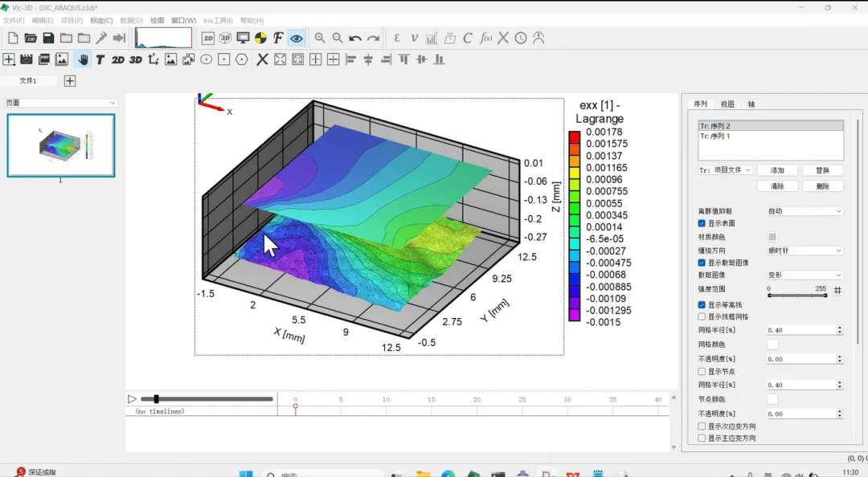Open the 散斑图像 dropdown
The width and height of the screenshot is (868, 477).
click(x=804, y=275)
